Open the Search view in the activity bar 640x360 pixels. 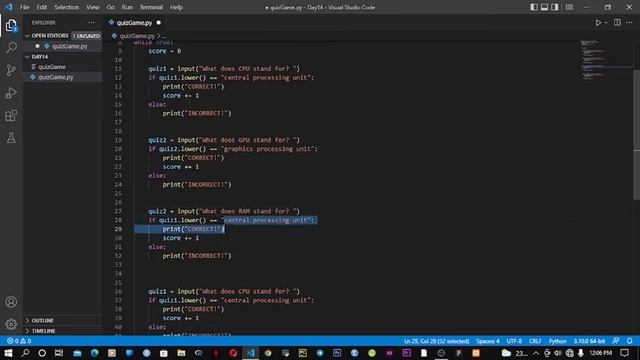tap(11, 47)
